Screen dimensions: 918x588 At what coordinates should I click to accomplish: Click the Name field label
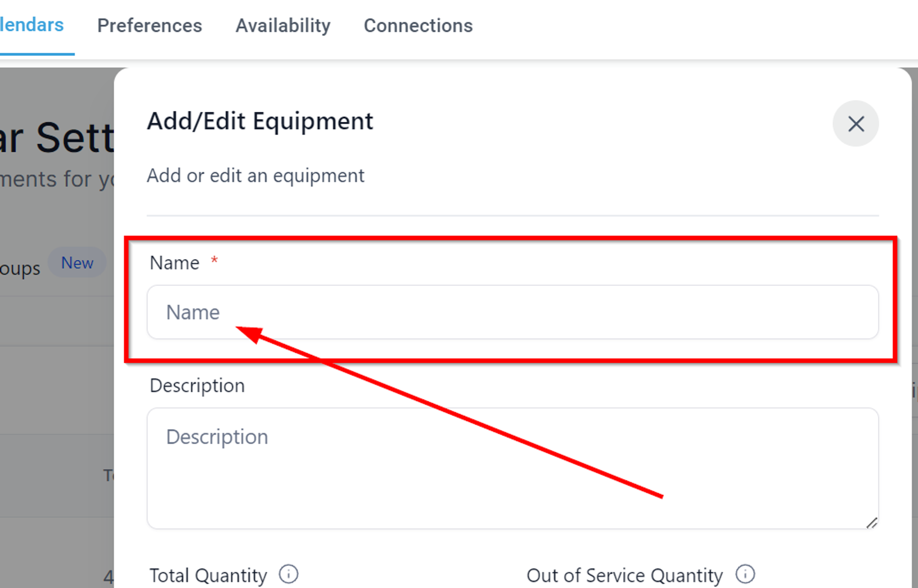[175, 263]
